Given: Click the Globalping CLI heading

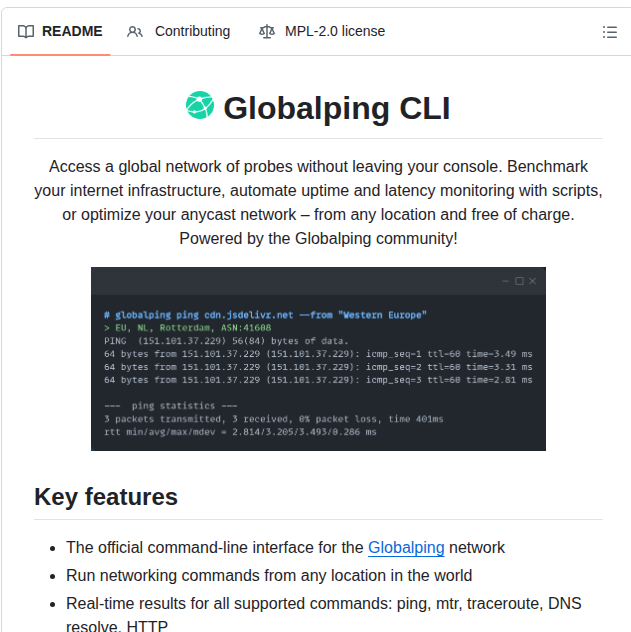Looking at the screenshot, I should tap(337, 108).
